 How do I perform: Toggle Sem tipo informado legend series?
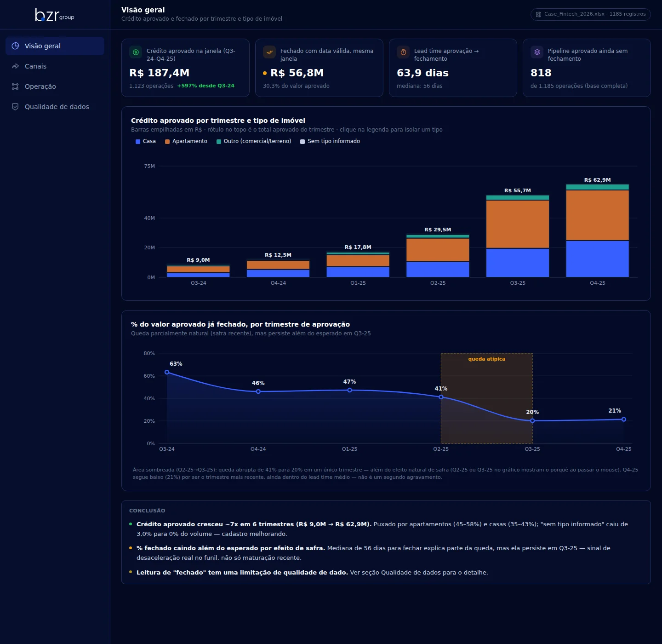coord(330,141)
